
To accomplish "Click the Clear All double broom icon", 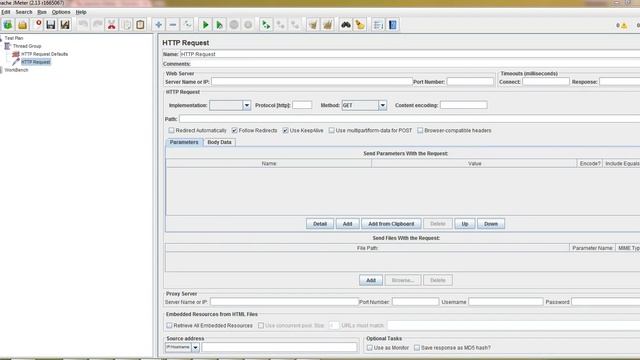I will pos(327,25).
